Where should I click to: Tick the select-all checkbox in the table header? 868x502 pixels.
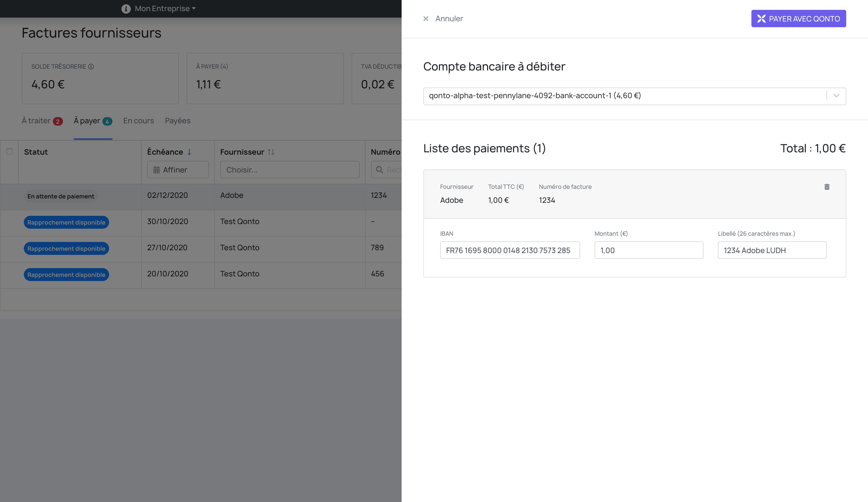(10, 152)
